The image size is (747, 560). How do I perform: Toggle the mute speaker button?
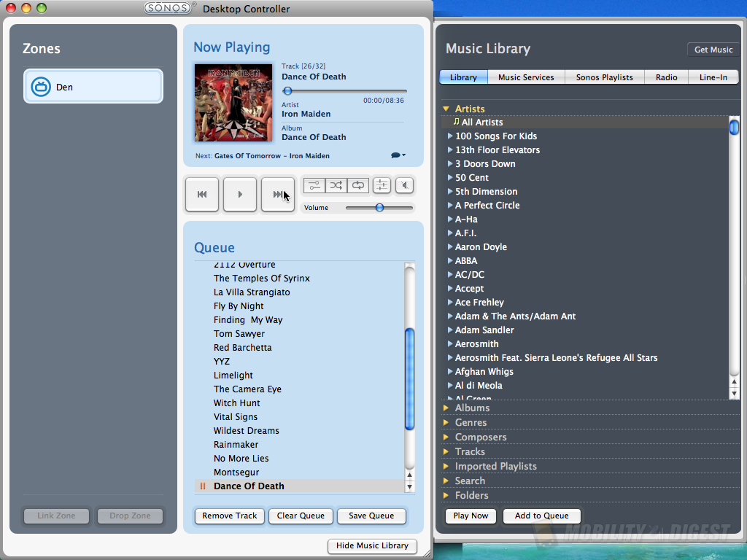pyautogui.click(x=404, y=185)
